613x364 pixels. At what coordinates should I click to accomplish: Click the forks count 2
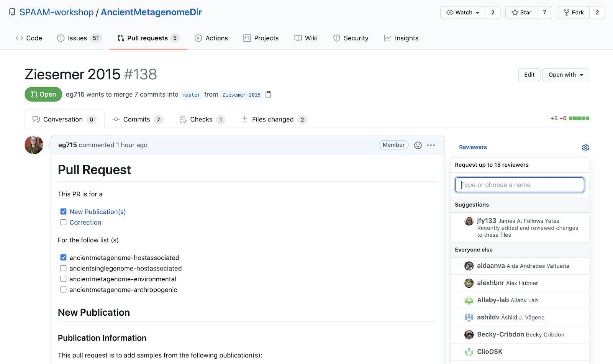(x=597, y=13)
